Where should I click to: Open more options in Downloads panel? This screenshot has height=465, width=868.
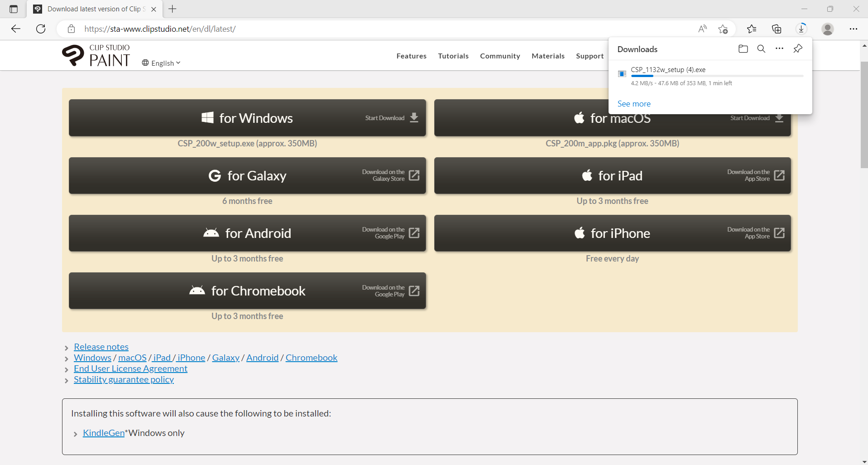tap(779, 49)
